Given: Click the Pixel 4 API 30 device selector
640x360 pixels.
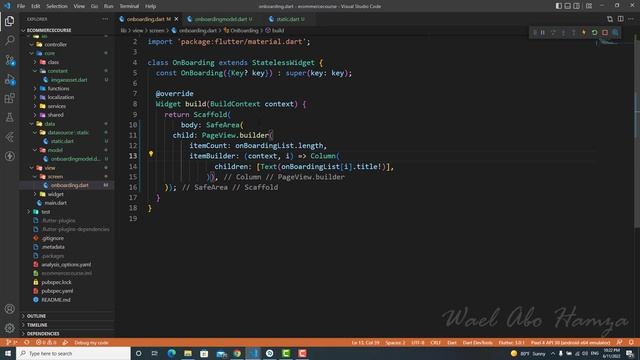Looking at the screenshot, I should coord(570,342).
